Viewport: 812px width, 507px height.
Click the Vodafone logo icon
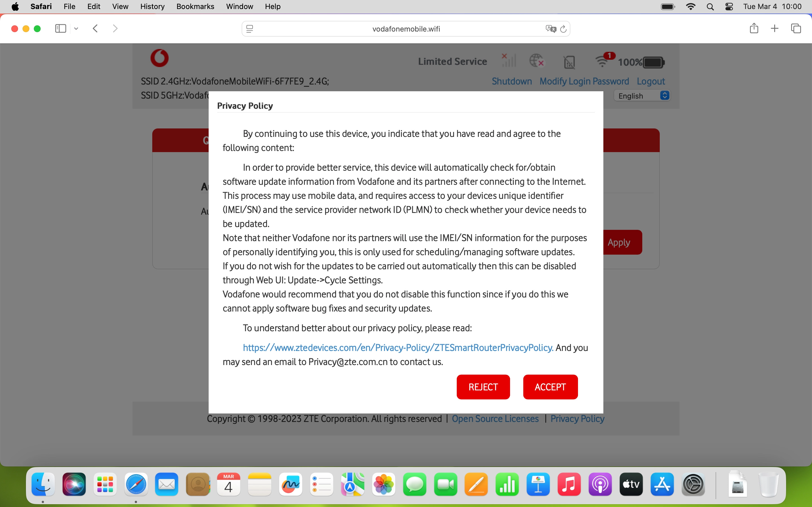click(x=159, y=58)
